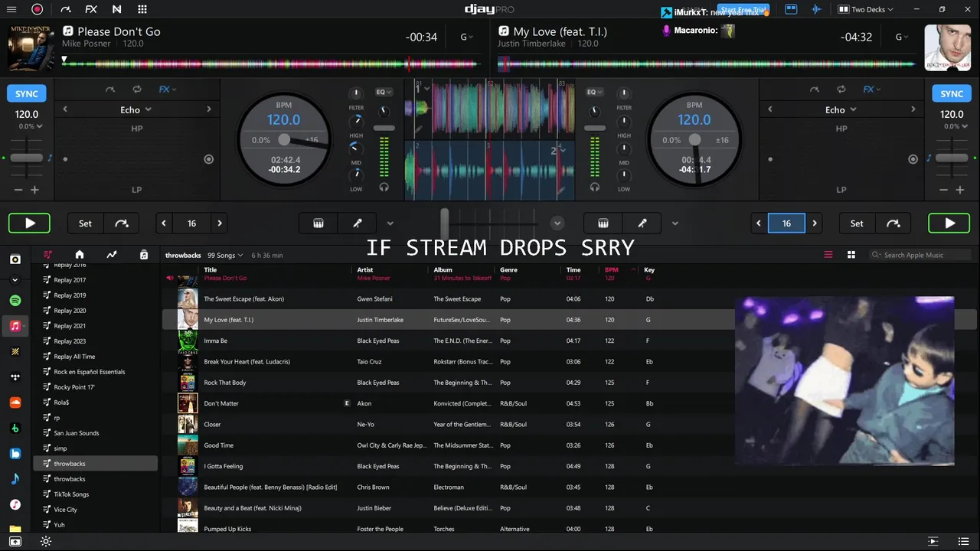Image resolution: width=980 pixels, height=551 pixels.
Task: Click right deck Set cue button
Action: click(x=857, y=223)
